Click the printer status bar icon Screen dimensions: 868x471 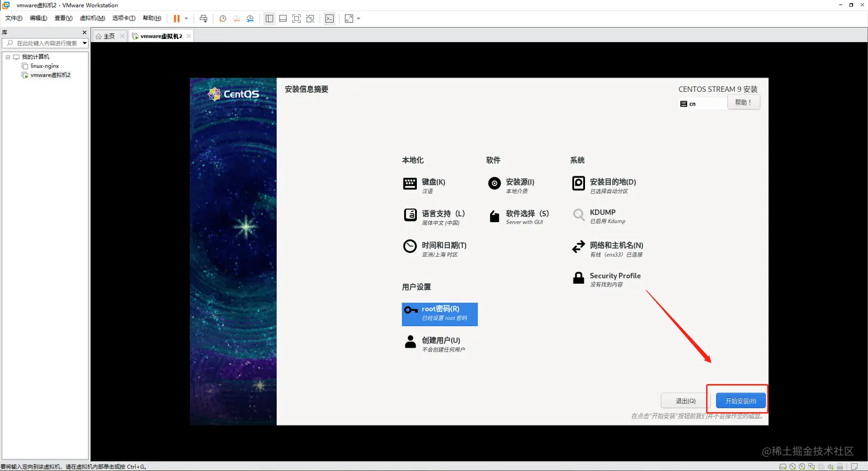click(821, 466)
